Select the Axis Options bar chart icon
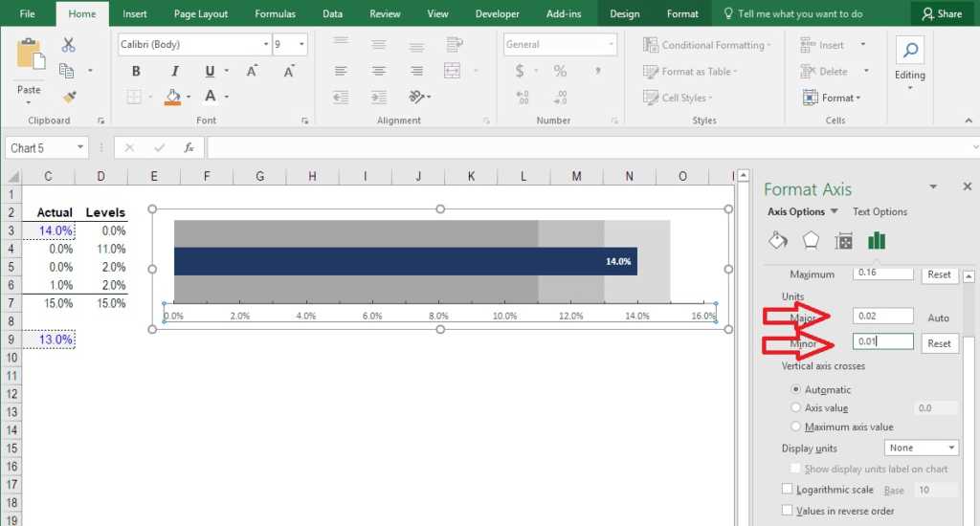 click(877, 240)
